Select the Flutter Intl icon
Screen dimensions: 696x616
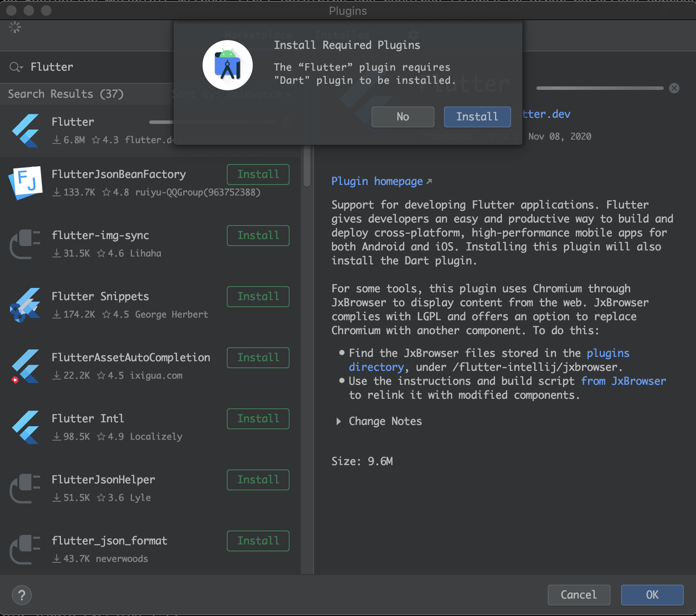(26, 427)
